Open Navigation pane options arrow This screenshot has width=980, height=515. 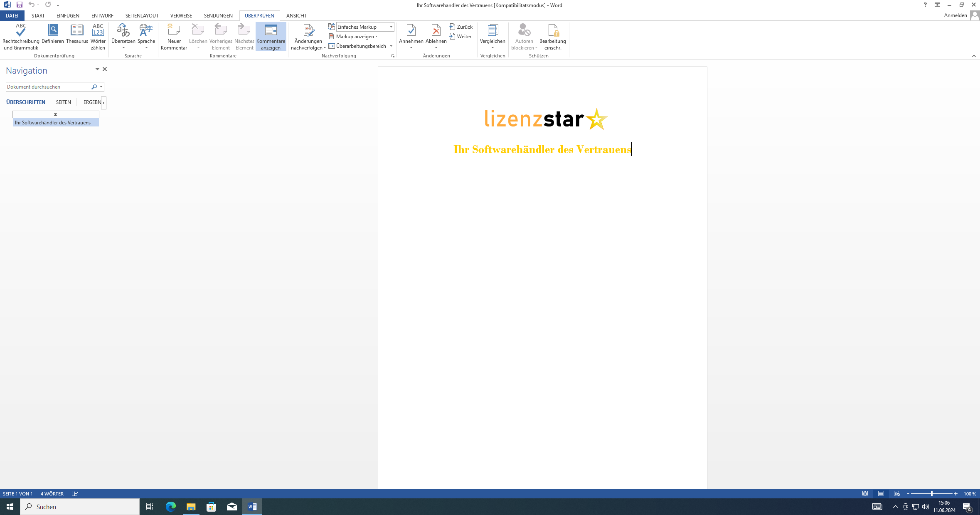point(97,69)
